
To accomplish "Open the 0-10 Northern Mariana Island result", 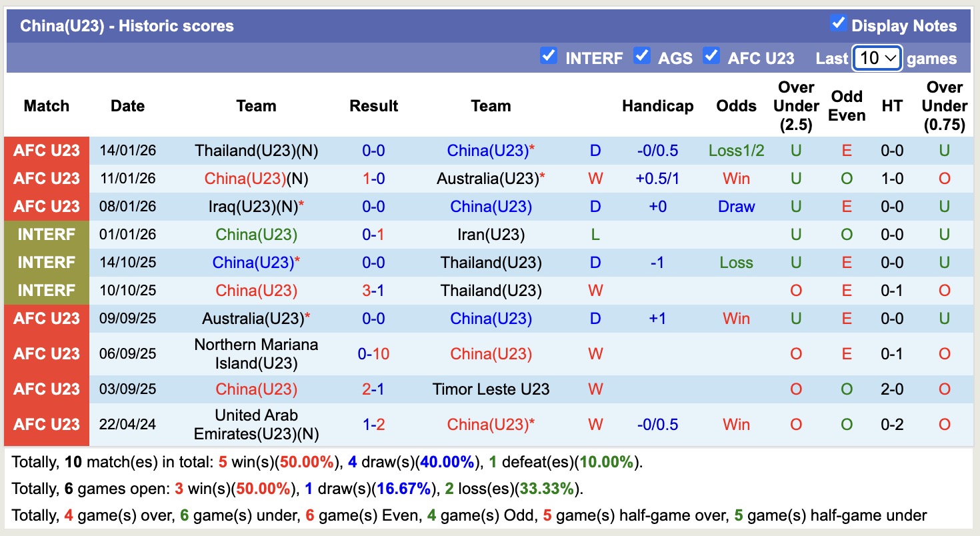I will pyautogui.click(x=373, y=354).
